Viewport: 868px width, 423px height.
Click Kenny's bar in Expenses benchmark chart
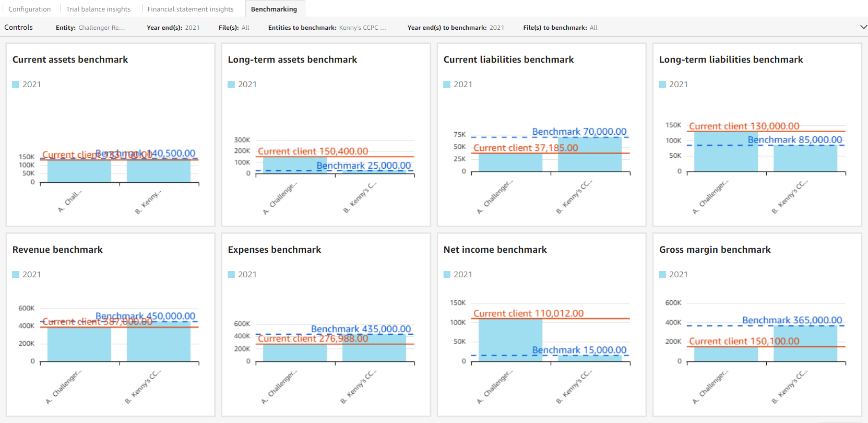[x=374, y=348]
